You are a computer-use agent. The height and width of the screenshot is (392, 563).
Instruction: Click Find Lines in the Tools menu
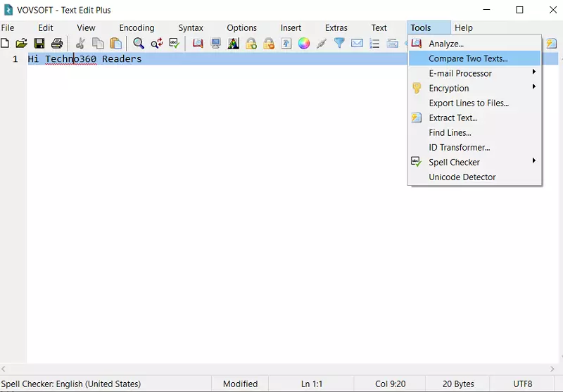click(x=450, y=132)
